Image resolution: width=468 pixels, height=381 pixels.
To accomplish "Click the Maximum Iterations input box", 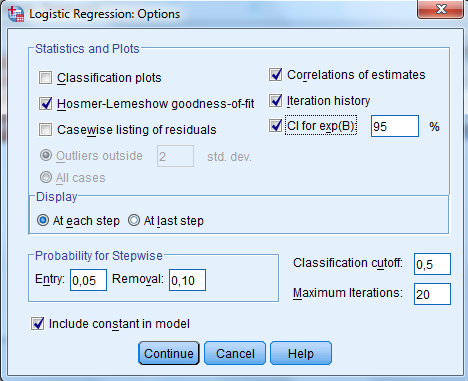I will pos(432,294).
